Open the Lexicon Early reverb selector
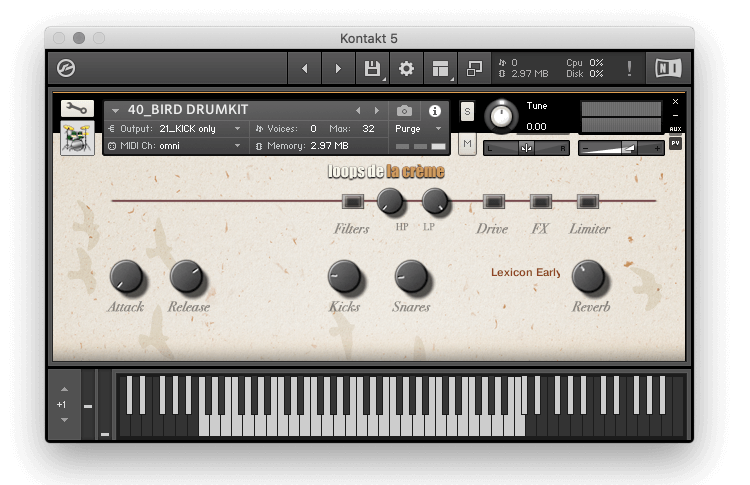Viewport: 750px width, 485px height. pyautogui.click(x=526, y=272)
